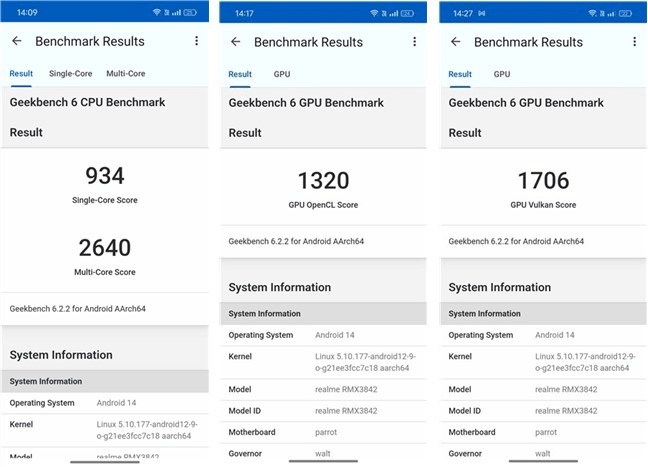648x467 pixels.
Task: Tap battery indicator on the 14:27 screen
Action: point(628,14)
